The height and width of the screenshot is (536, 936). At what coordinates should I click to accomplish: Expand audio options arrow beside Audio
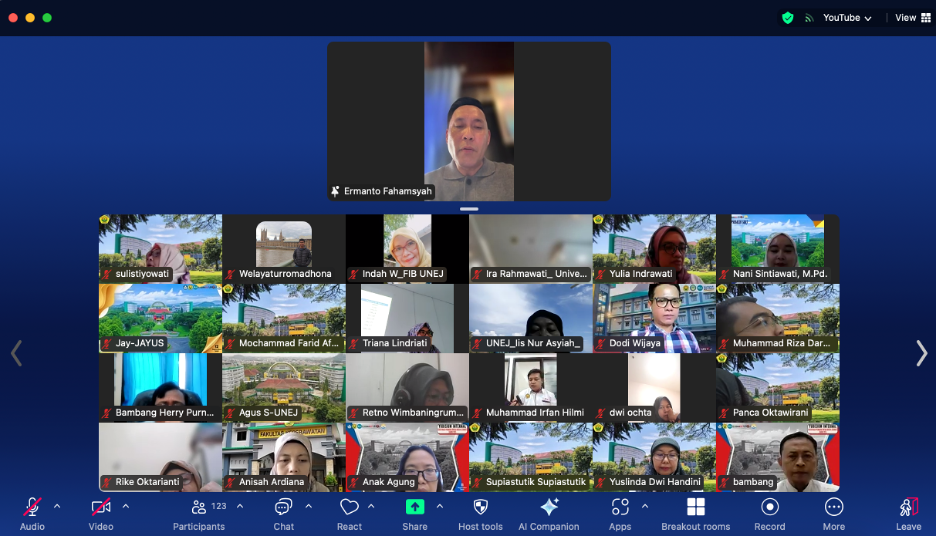tap(57, 506)
